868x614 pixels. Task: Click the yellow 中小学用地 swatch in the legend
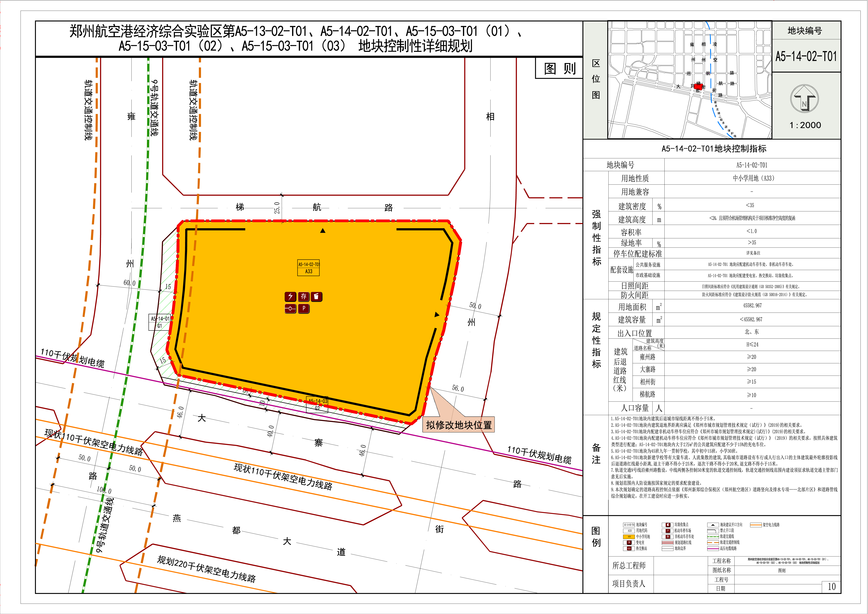[x=629, y=536]
